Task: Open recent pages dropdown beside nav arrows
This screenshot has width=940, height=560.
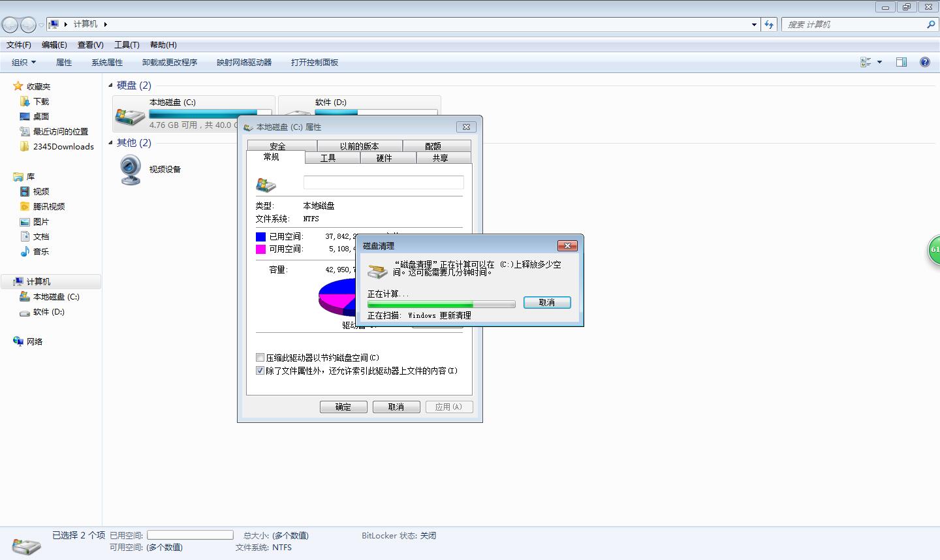Action: point(41,25)
